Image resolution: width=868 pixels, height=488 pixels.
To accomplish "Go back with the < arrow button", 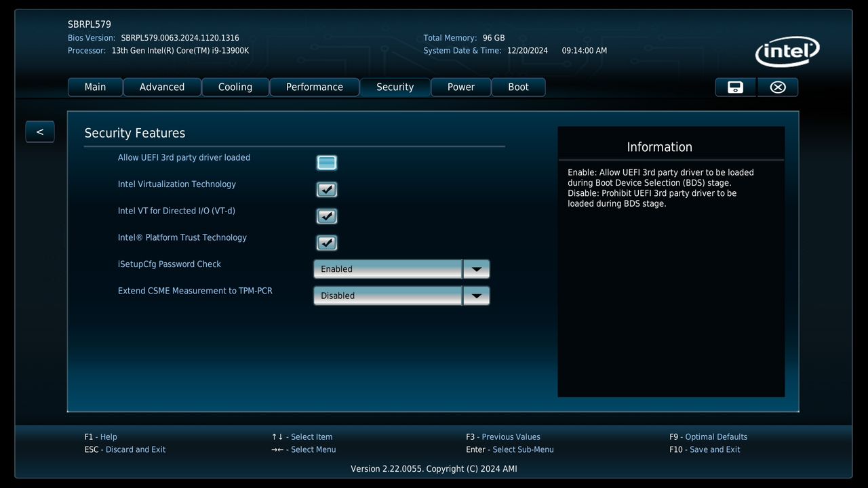I will click(x=40, y=131).
